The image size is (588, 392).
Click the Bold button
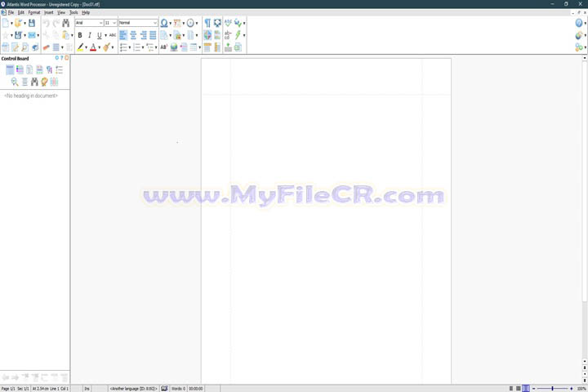click(x=80, y=35)
